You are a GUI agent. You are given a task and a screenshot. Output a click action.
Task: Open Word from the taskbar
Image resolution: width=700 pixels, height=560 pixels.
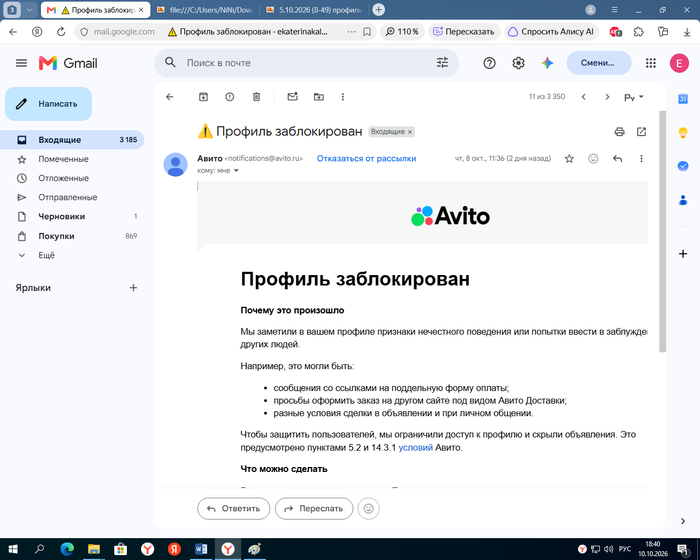pyautogui.click(x=201, y=549)
